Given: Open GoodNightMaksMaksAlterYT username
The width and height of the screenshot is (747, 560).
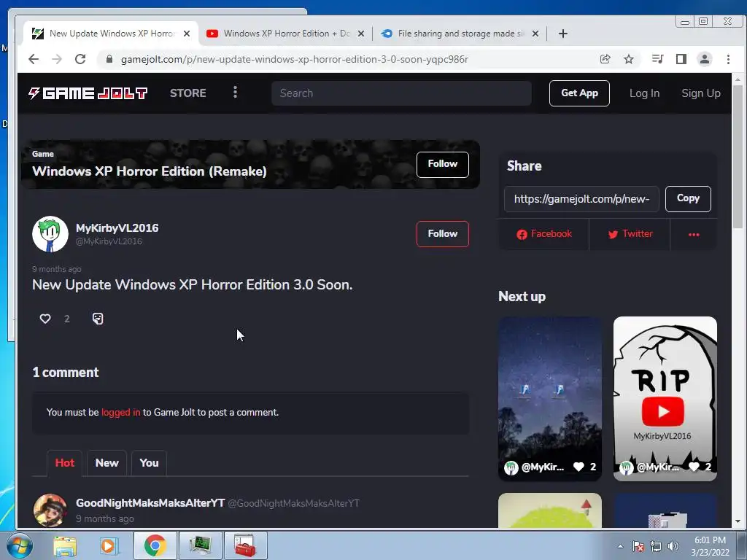Looking at the screenshot, I should pyautogui.click(x=150, y=503).
